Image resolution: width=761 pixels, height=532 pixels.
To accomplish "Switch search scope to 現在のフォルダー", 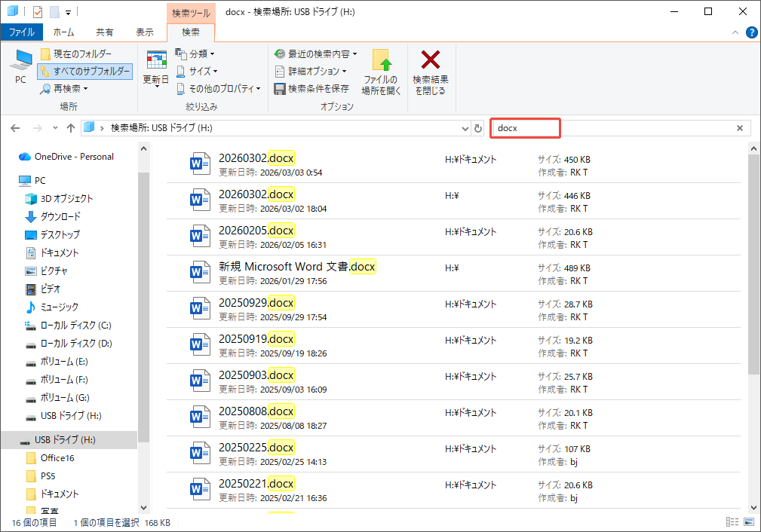I will [78, 54].
